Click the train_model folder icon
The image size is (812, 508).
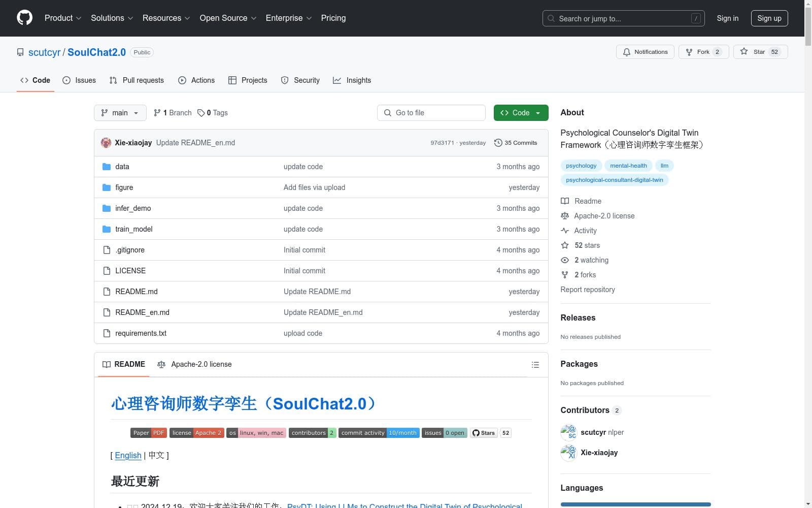pos(107,229)
